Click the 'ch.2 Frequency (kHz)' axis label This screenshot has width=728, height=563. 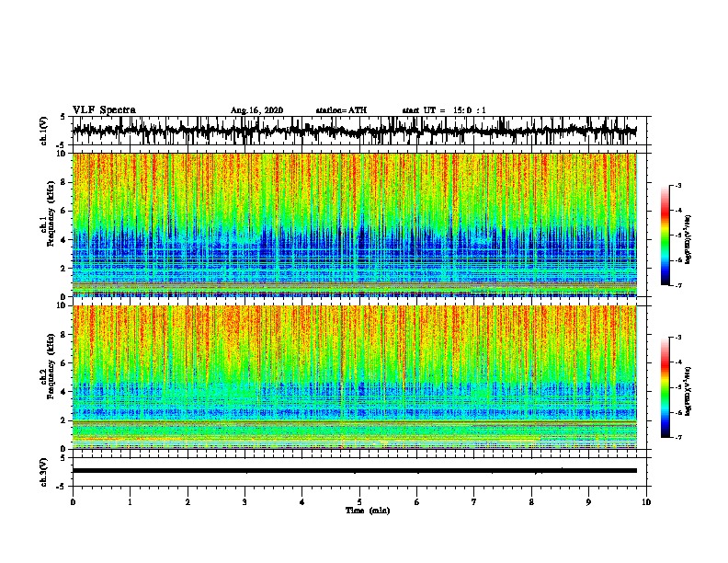pyautogui.click(x=47, y=366)
